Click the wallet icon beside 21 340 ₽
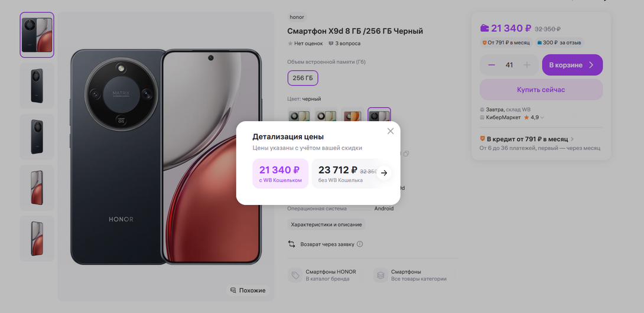The height and width of the screenshot is (313, 644). pyautogui.click(x=484, y=28)
